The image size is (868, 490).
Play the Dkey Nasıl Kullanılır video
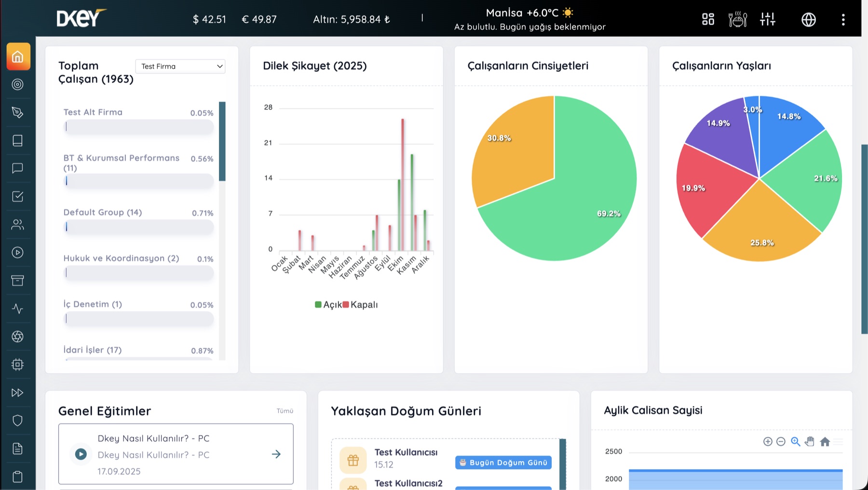coord(81,454)
